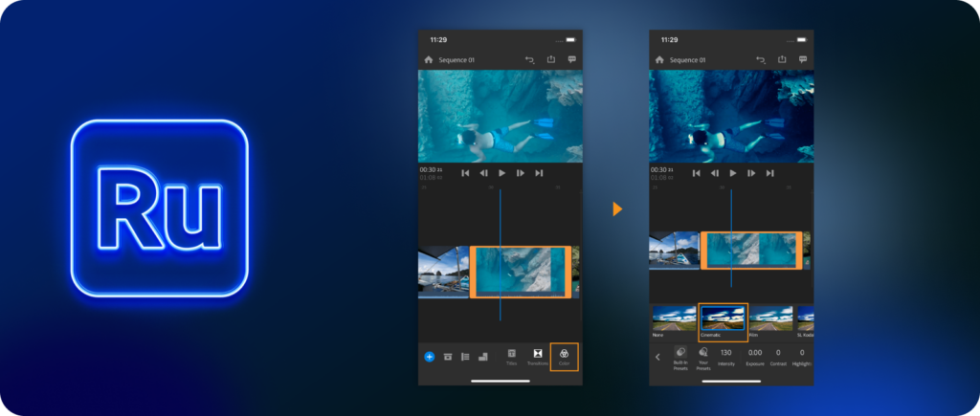980x416 pixels.
Task: Select the boat clip in the left phone timeline
Action: coord(443,272)
